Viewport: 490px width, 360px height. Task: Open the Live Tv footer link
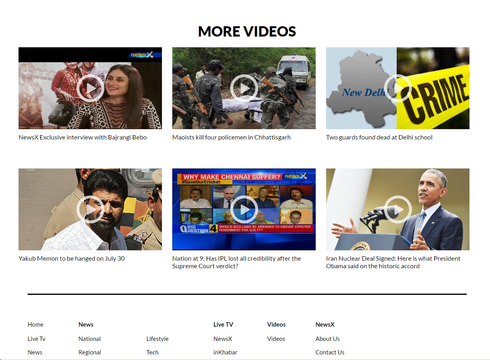pyautogui.click(x=36, y=339)
